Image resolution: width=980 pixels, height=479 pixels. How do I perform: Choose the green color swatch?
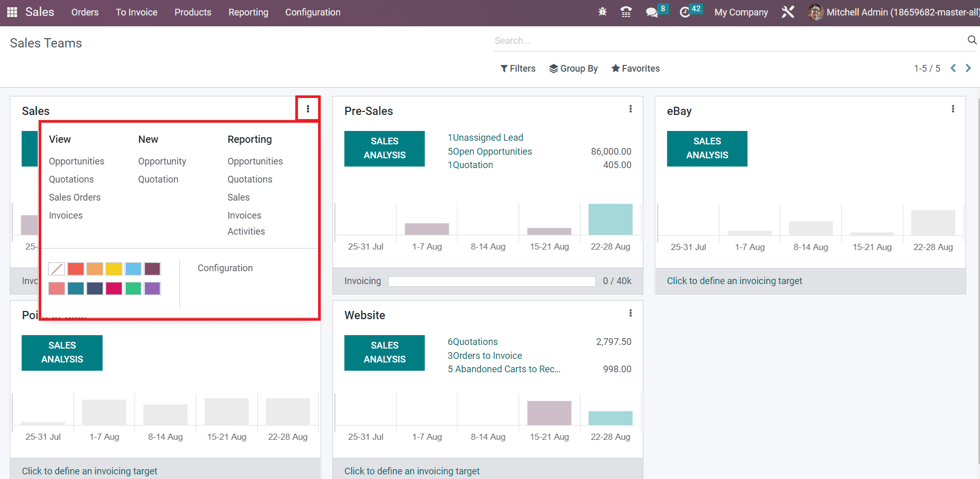(133, 288)
